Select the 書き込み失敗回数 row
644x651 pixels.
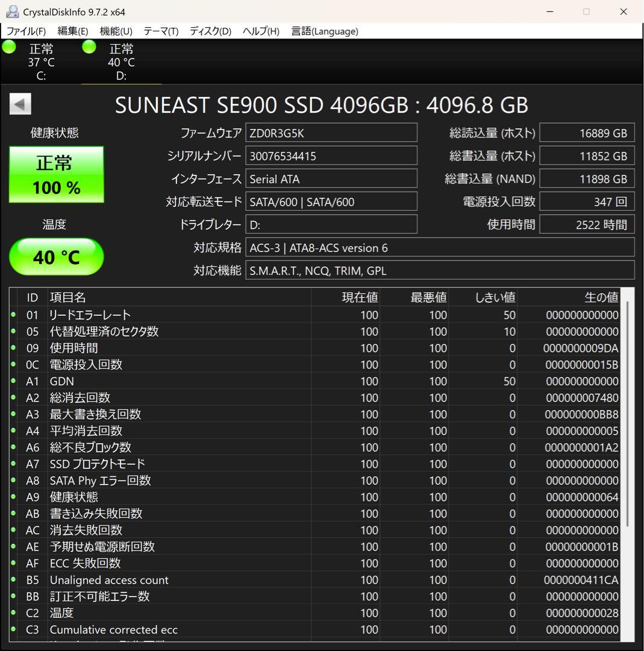[x=314, y=513]
